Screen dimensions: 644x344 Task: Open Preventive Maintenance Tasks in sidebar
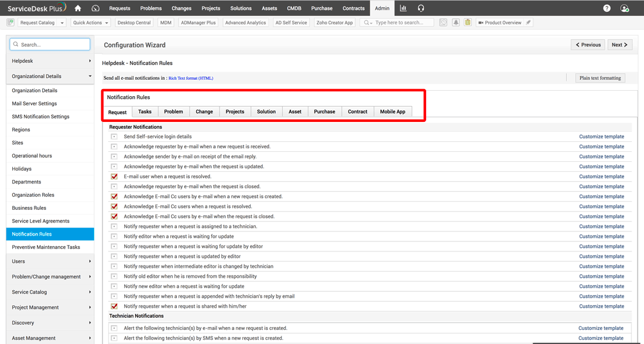pos(50,247)
